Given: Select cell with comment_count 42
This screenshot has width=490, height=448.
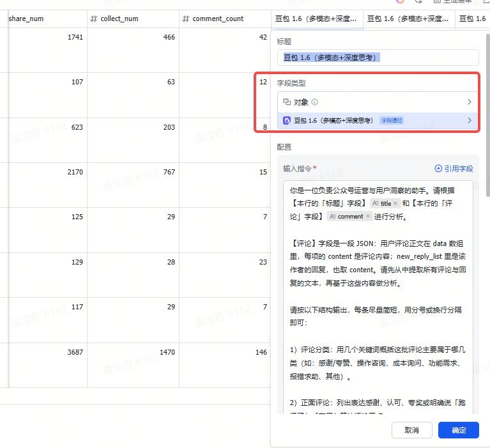Looking at the screenshot, I should [225, 50].
